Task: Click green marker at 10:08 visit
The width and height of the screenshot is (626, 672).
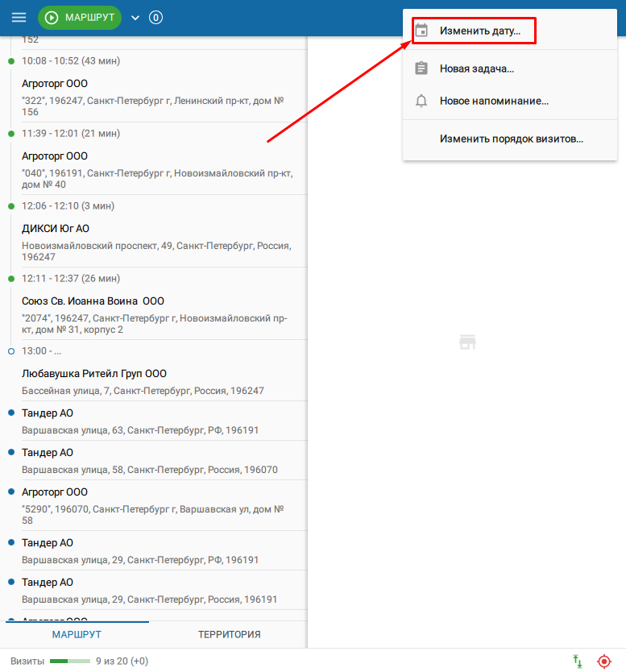Action: (x=11, y=61)
